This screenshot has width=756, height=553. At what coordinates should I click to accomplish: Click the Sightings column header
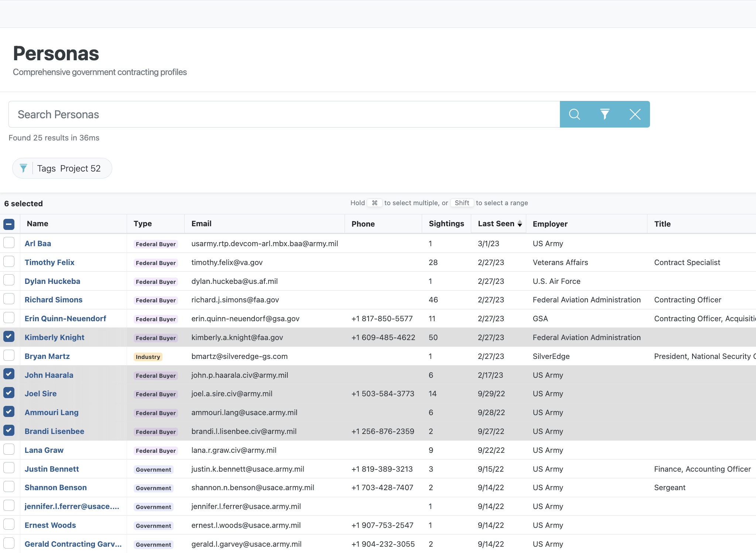446,224
